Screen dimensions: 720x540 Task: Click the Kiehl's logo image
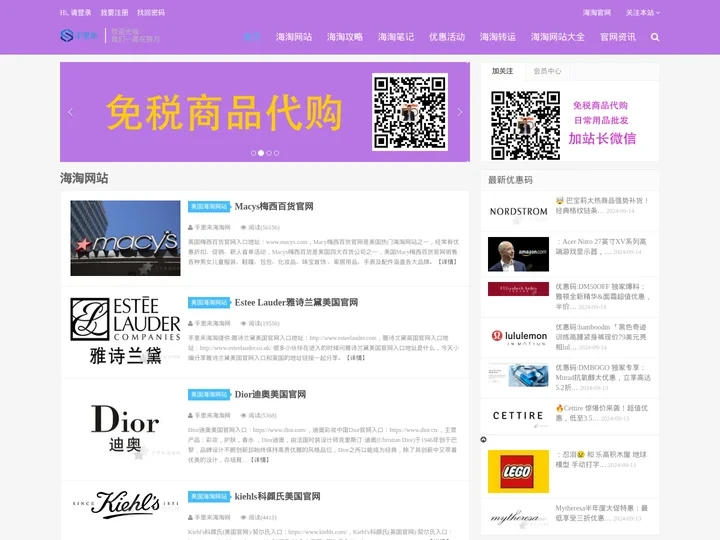pos(125,504)
